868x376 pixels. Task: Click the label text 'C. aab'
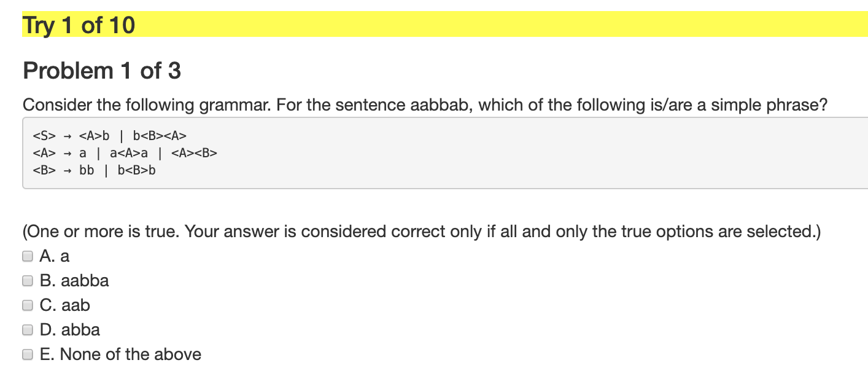[x=64, y=305]
